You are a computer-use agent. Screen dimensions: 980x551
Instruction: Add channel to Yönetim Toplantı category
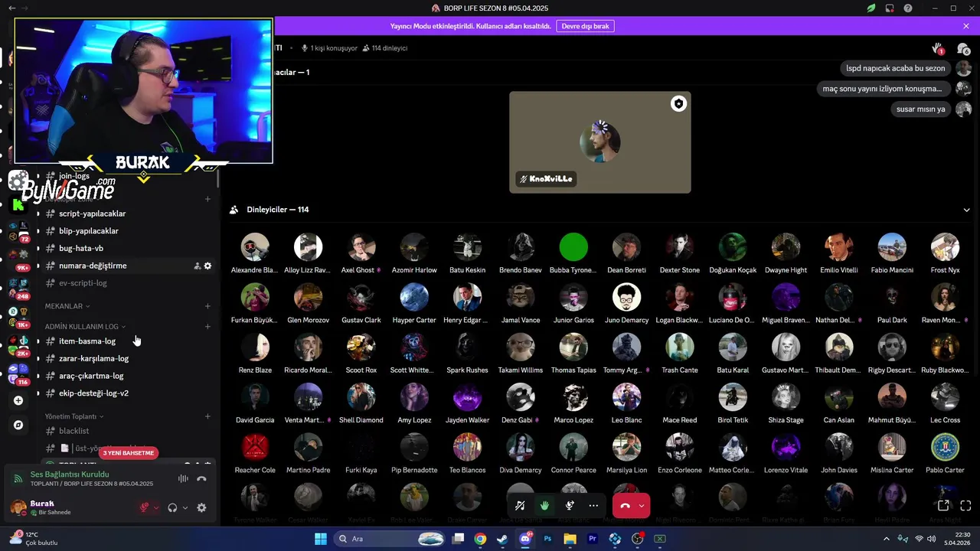pyautogui.click(x=207, y=416)
